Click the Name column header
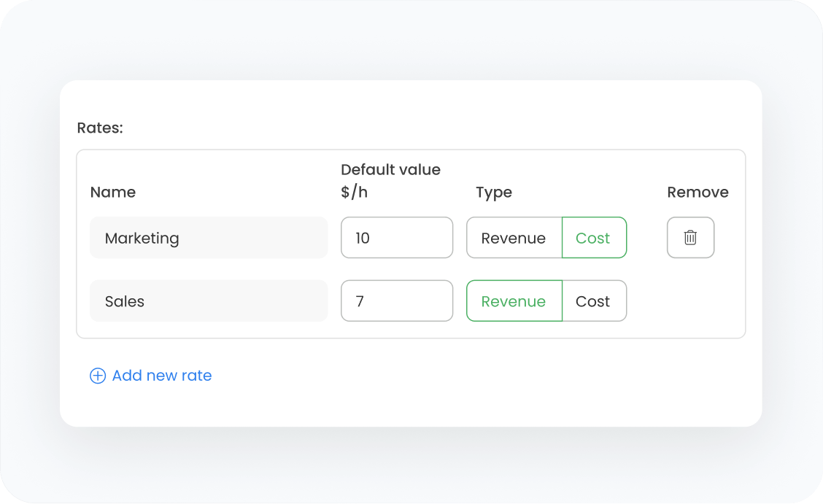The image size is (823, 504). (113, 193)
